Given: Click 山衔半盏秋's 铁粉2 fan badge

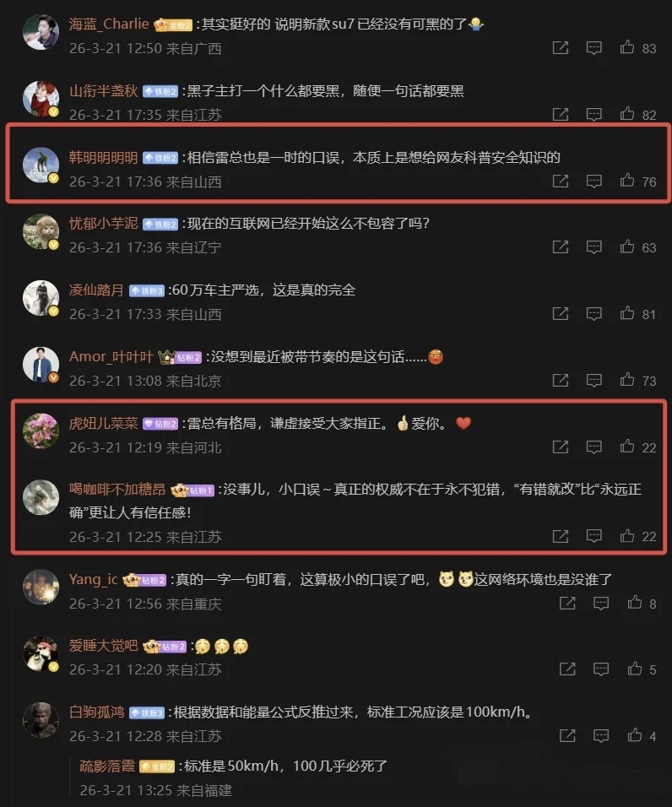Looking at the screenshot, I should coord(160,92).
